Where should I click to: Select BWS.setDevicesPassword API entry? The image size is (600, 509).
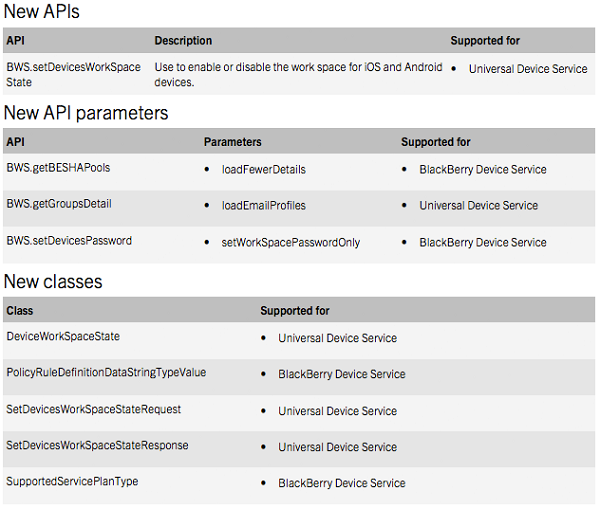tap(69, 241)
